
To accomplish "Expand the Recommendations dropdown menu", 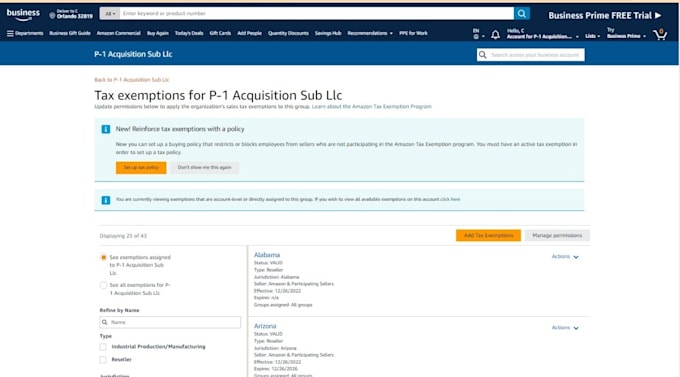I will click(370, 33).
